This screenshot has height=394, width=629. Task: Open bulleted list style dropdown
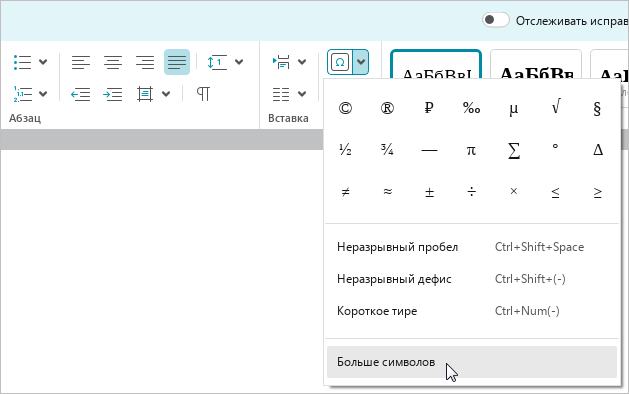43,62
